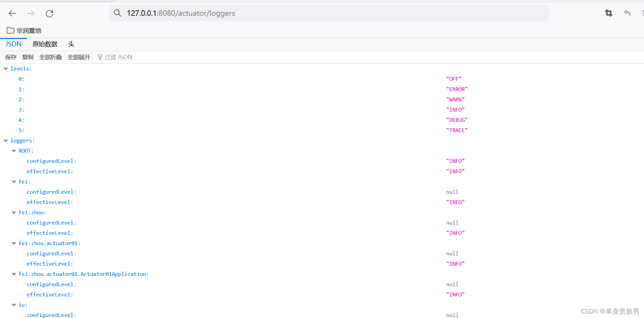This screenshot has height=318, width=644.
Task: Click fei.zhou.actuator01 configuredLevel null value
Action: [452, 254]
